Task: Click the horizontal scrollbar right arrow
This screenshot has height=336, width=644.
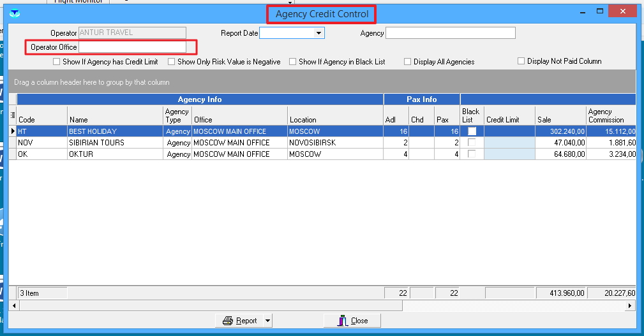Action: pyautogui.click(x=631, y=306)
